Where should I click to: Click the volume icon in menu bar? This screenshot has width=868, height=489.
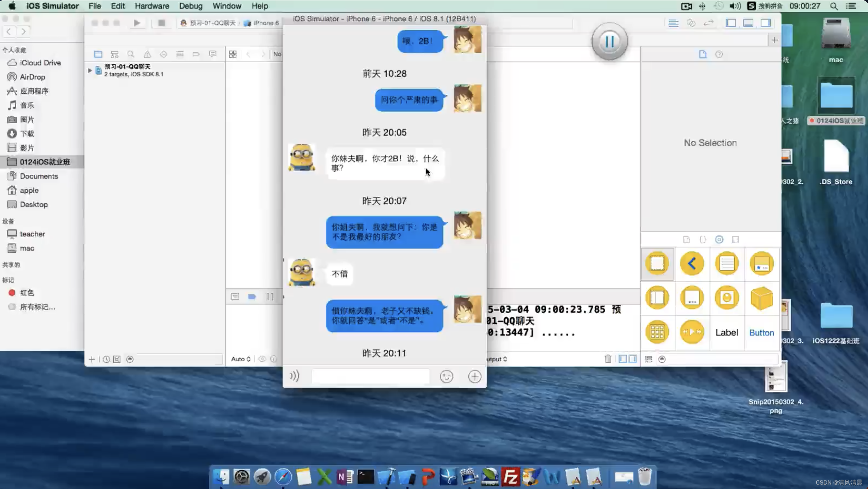735,6
